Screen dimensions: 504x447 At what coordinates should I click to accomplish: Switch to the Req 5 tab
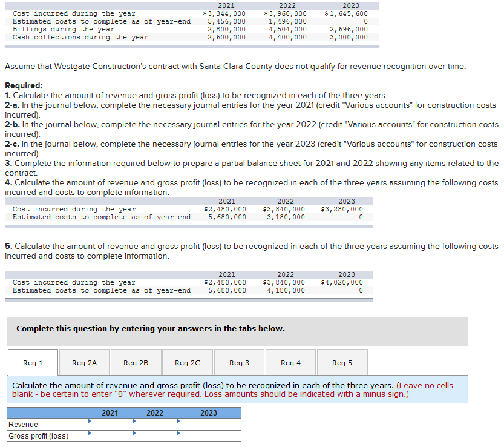342,362
